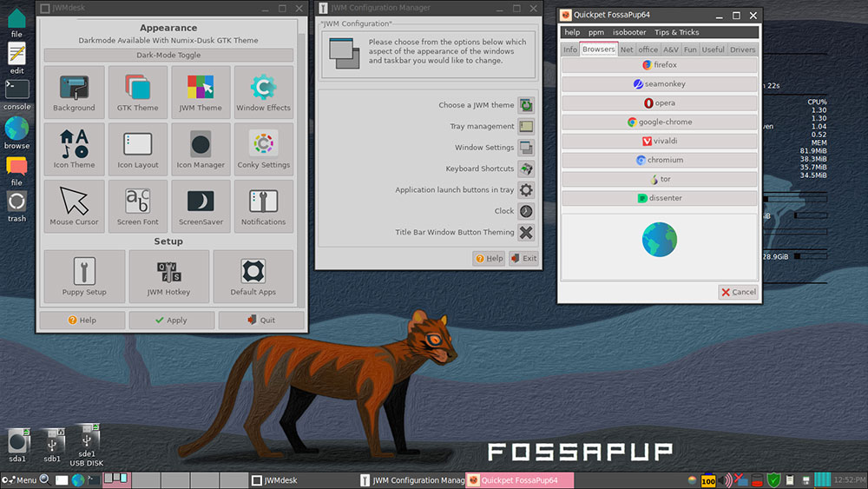Viewport: 868px width, 489px height.
Task: Switch to the Useful tab
Action: point(713,50)
